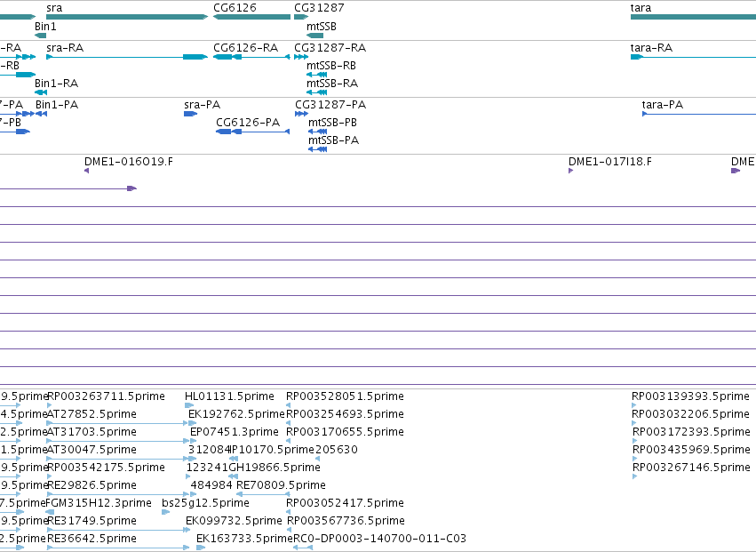Select the Bin1-RA transcript label
Viewport: 756px width, 552px height.
[x=56, y=84]
